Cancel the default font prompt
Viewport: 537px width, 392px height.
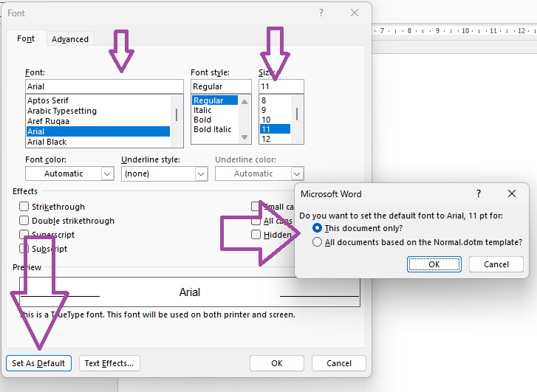(x=496, y=264)
